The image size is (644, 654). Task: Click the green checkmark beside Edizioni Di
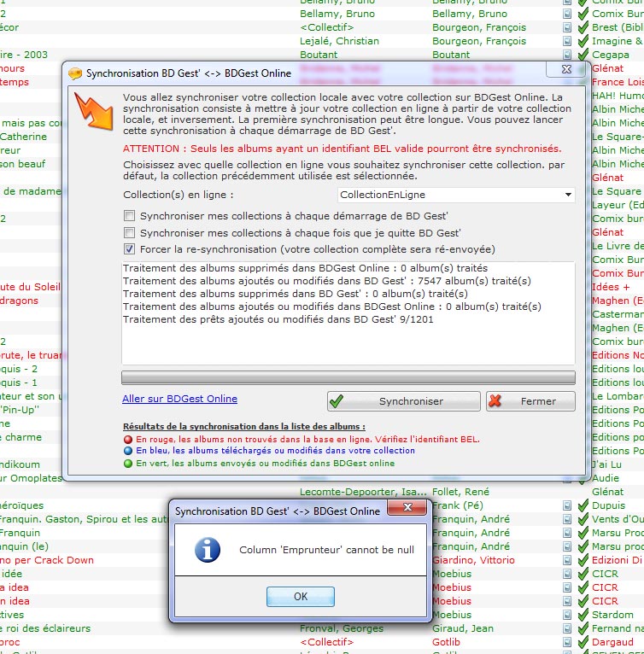click(x=583, y=560)
